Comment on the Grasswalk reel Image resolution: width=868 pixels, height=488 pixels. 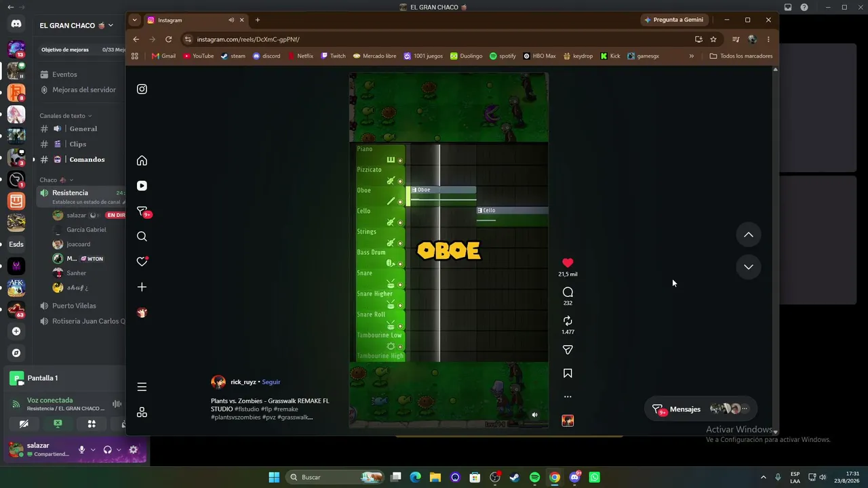click(568, 292)
